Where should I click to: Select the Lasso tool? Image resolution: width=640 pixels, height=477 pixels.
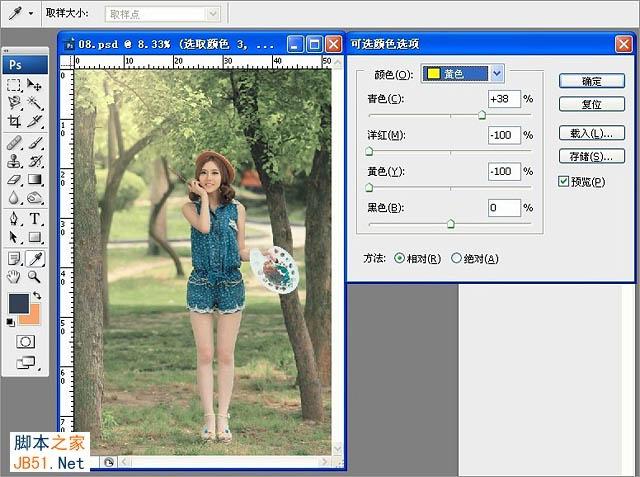click(x=14, y=103)
